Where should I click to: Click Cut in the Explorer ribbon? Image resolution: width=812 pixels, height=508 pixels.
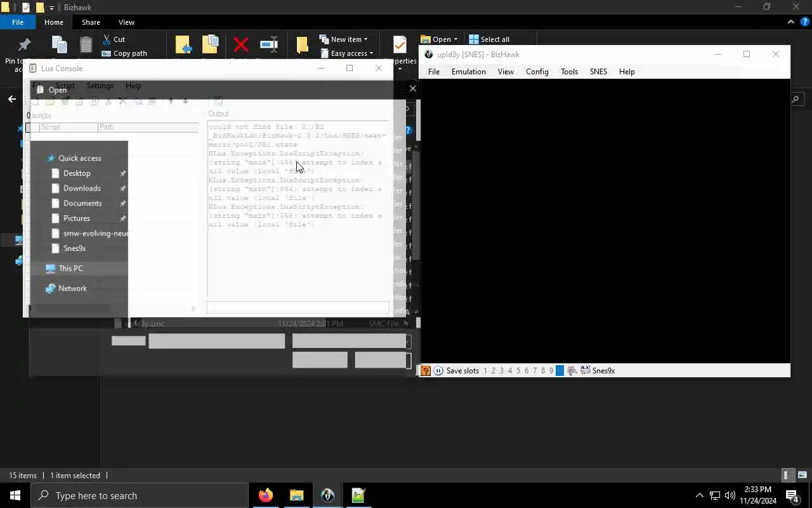(x=114, y=39)
